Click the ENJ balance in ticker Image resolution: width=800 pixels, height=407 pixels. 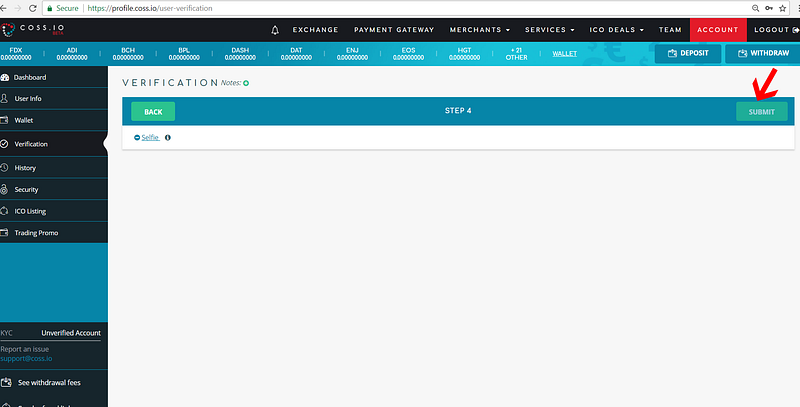coord(353,54)
